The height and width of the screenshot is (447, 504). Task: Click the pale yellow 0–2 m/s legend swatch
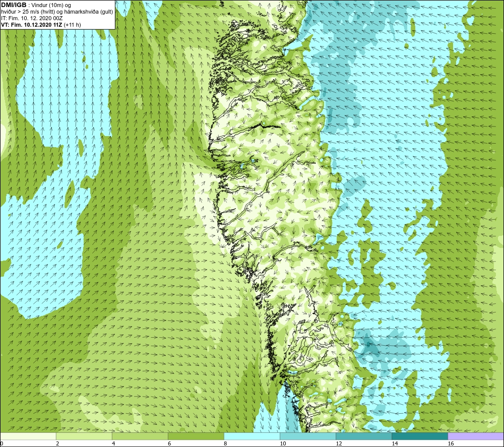pyautogui.click(x=28, y=436)
